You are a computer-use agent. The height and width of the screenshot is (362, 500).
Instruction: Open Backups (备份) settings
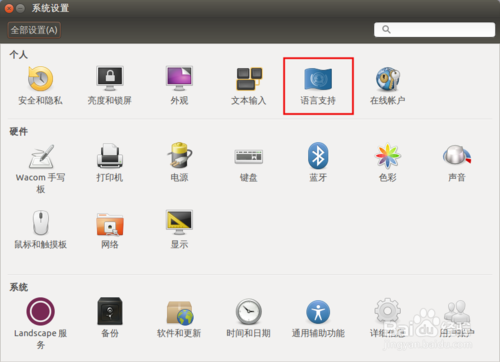pos(110,318)
